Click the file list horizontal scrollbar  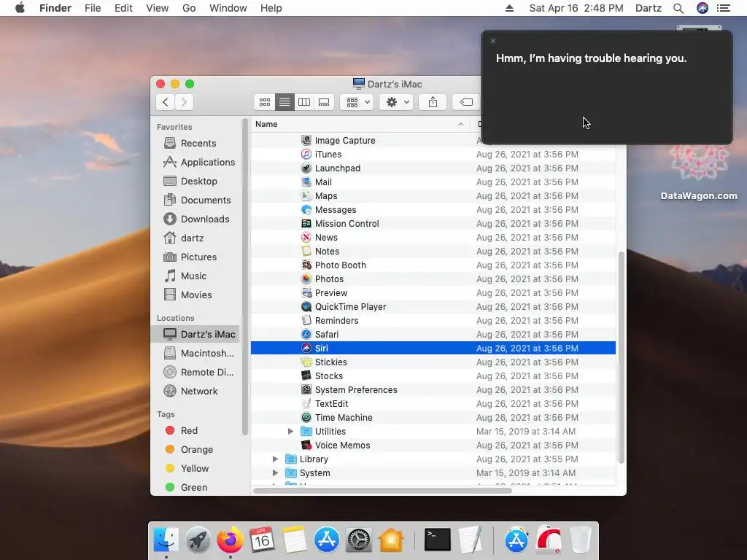tap(382, 491)
